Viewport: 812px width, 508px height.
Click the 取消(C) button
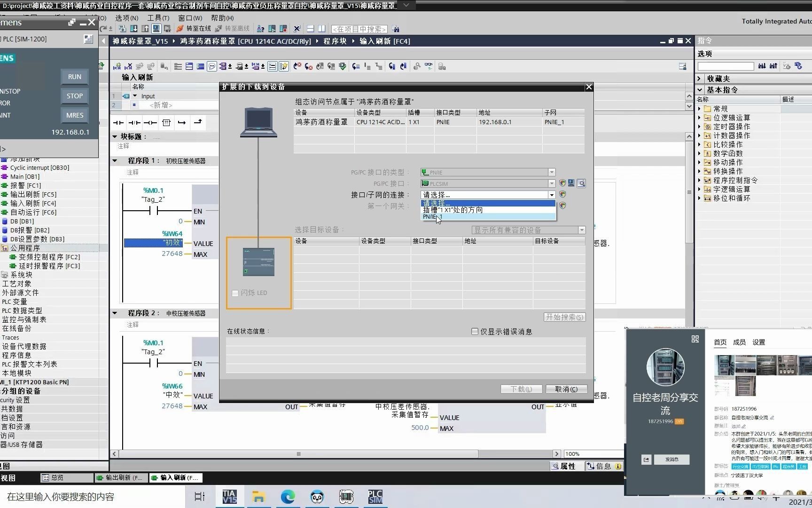[x=566, y=389]
